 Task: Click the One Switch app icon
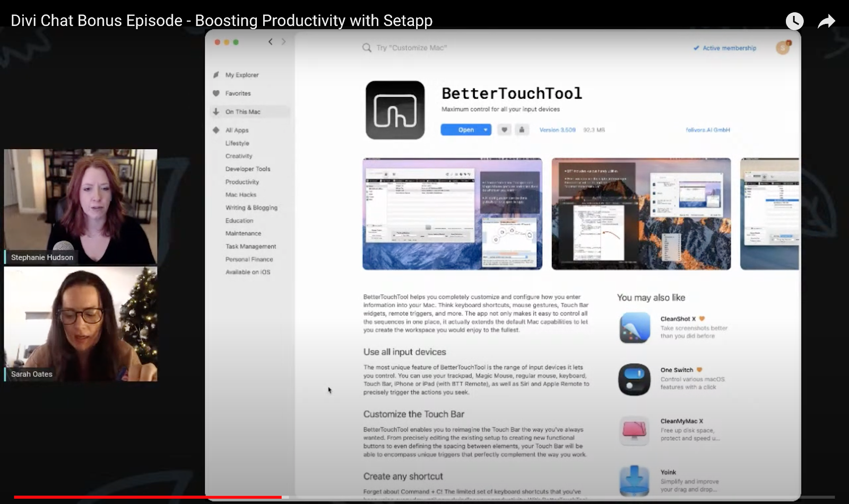point(635,379)
